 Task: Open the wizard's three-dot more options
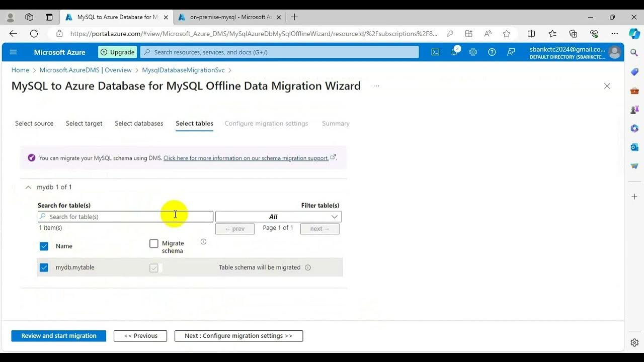coord(376,86)
